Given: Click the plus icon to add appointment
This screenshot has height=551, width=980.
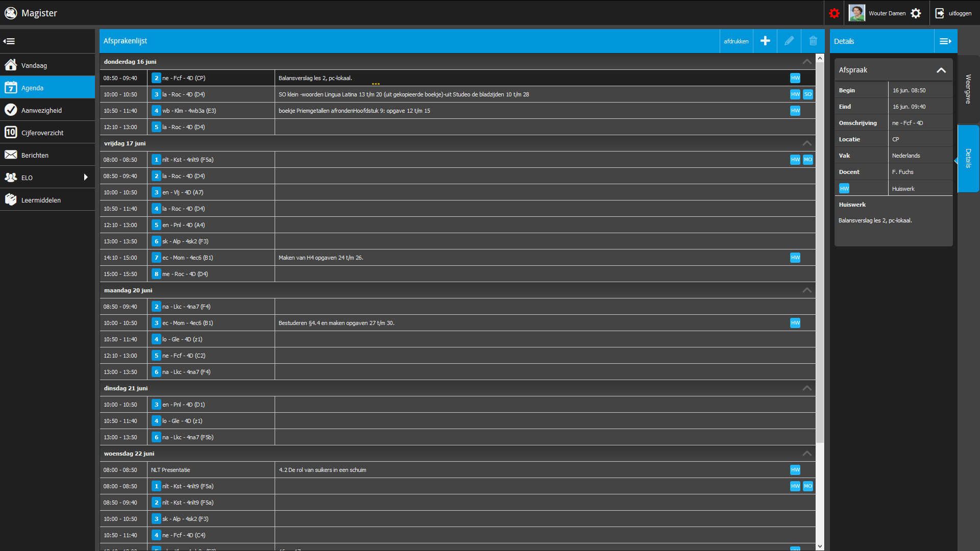Looking at the screenshot, I should point(765,41).
